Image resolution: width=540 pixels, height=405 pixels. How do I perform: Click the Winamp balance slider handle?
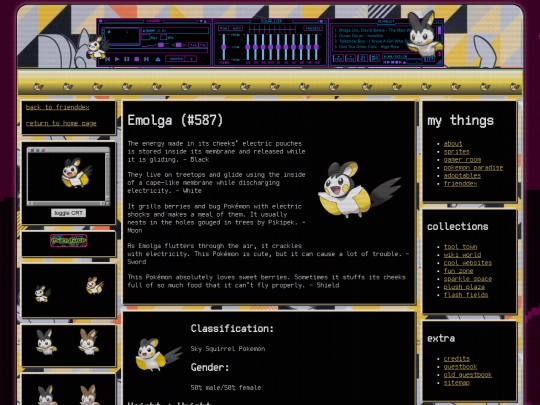pyautogui.click(x=178, y=45)
